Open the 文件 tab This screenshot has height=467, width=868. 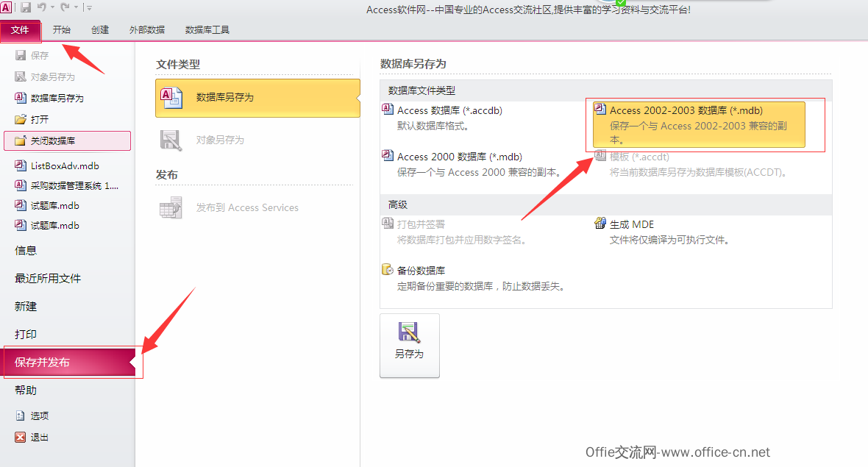20,30
